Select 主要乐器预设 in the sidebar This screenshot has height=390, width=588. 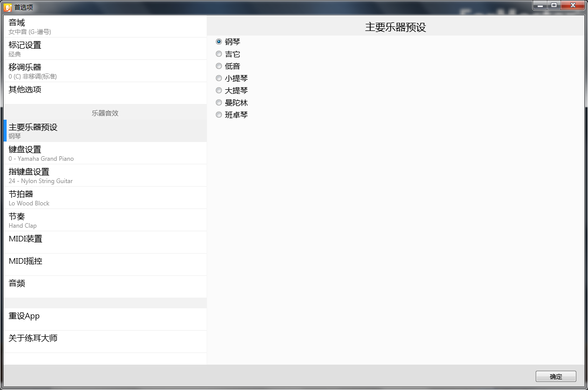coord(105,131)
